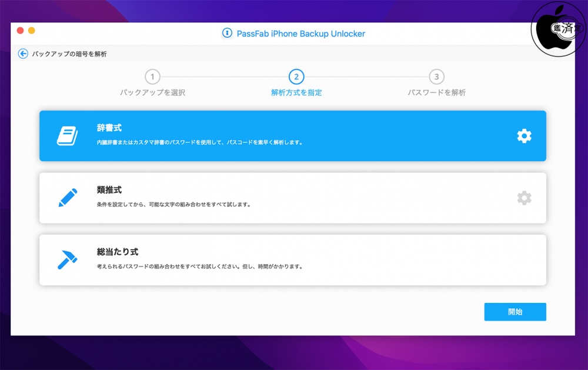Screen dimensions: 588x370
Task: Click the book icon for dictionary attack
Action: (67, 136)
